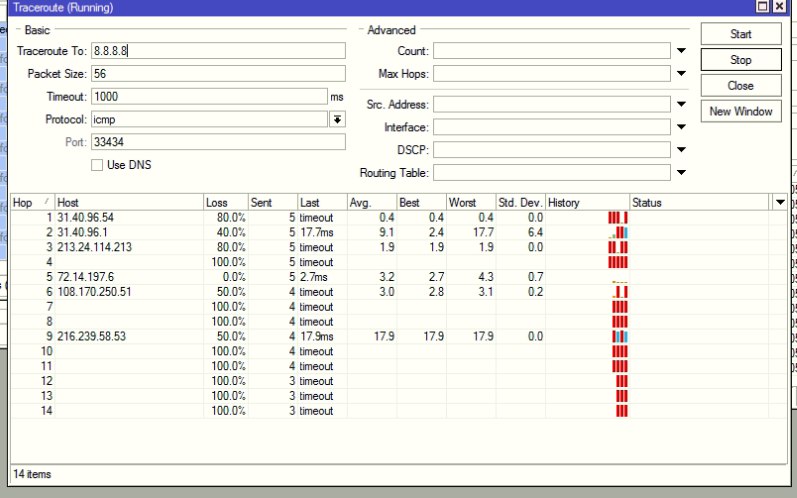Click the hop 2 history graph
Viewport: 797px width, 498px height.
619,232
